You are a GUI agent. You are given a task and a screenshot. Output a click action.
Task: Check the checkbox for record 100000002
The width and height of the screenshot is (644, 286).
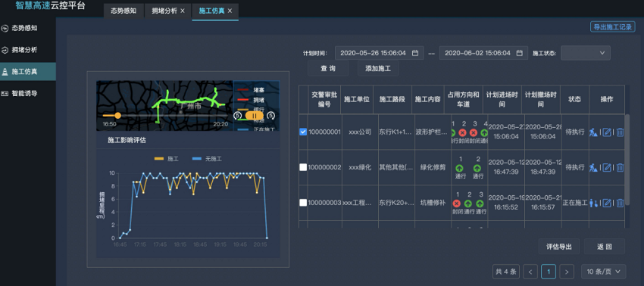[303, 167]
